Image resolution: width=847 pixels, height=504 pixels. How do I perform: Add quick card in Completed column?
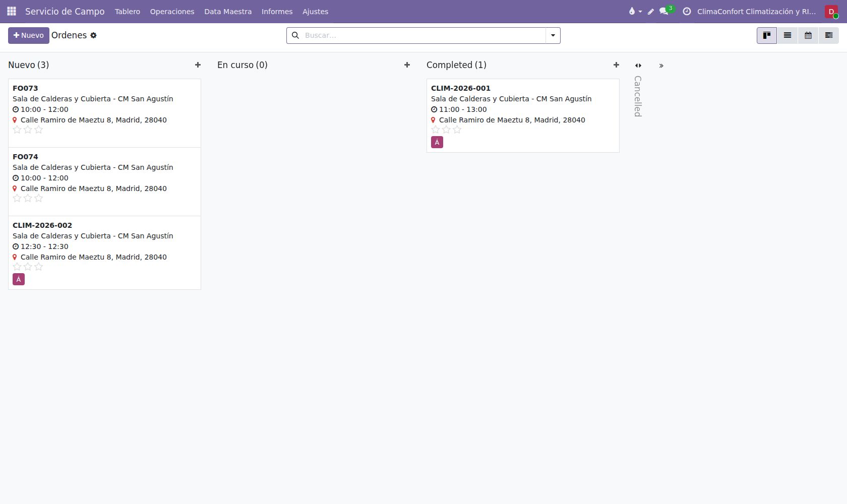616,65
